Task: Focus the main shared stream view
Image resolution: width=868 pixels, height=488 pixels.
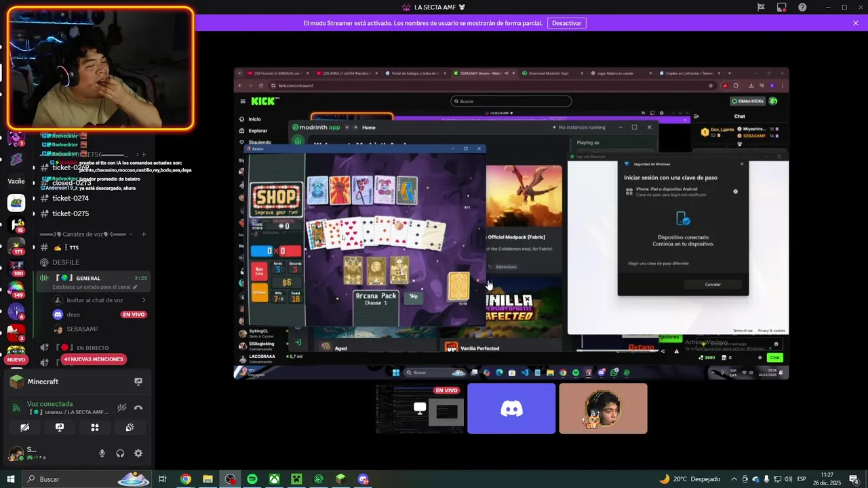Action: click(x=511, y=223)
